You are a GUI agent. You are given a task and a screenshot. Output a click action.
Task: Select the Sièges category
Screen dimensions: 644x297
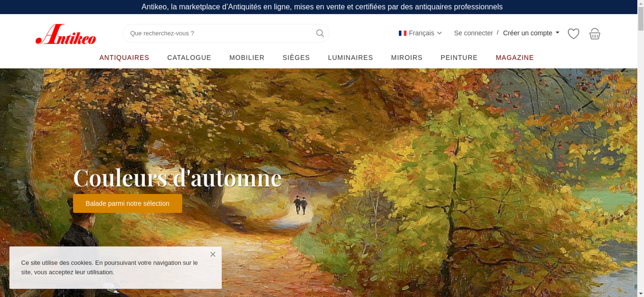coord(296,58)
